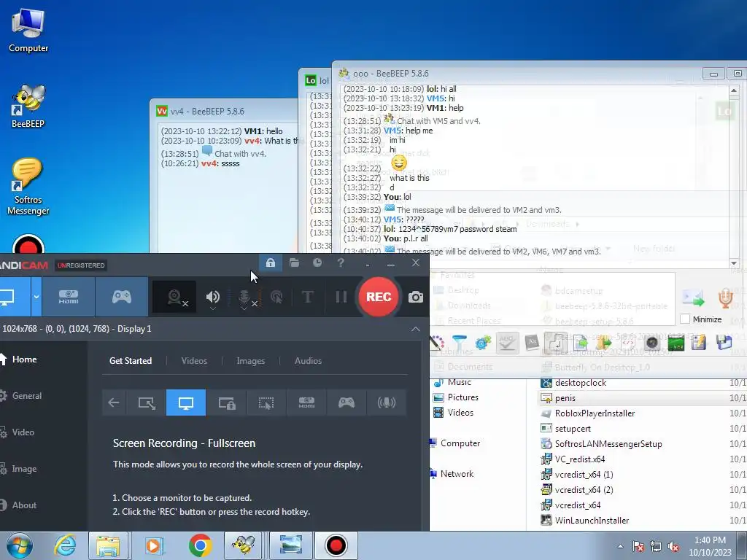The height and width of the screenshot is (560, 747).
Task: Select RobloxPlayerInstaller in file list
Action: [595, 413]
